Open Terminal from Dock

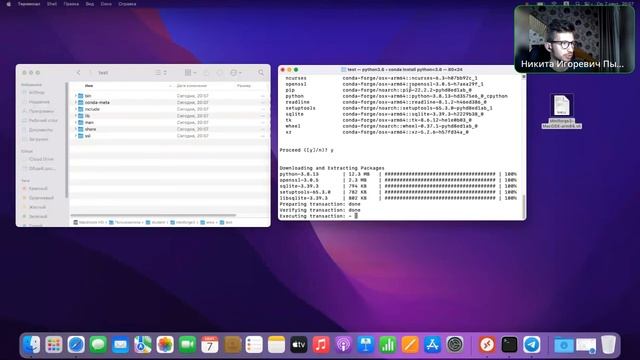[509, 345]
